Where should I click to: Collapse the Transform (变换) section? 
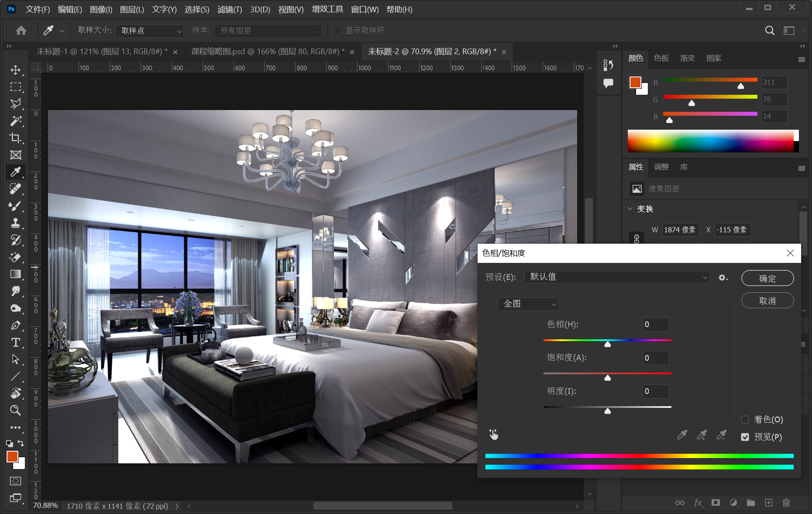point(630,209)
